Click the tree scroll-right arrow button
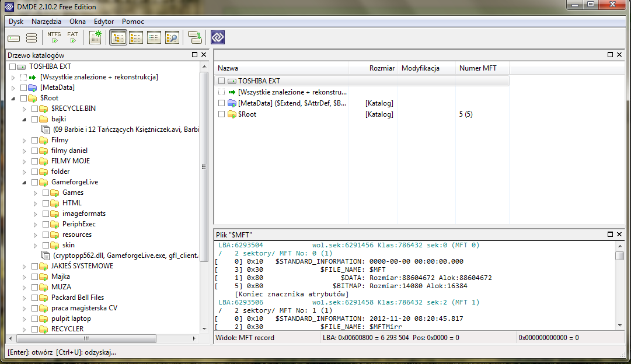The height and width of the screenshot is (364, 631). tap(194, 339)
